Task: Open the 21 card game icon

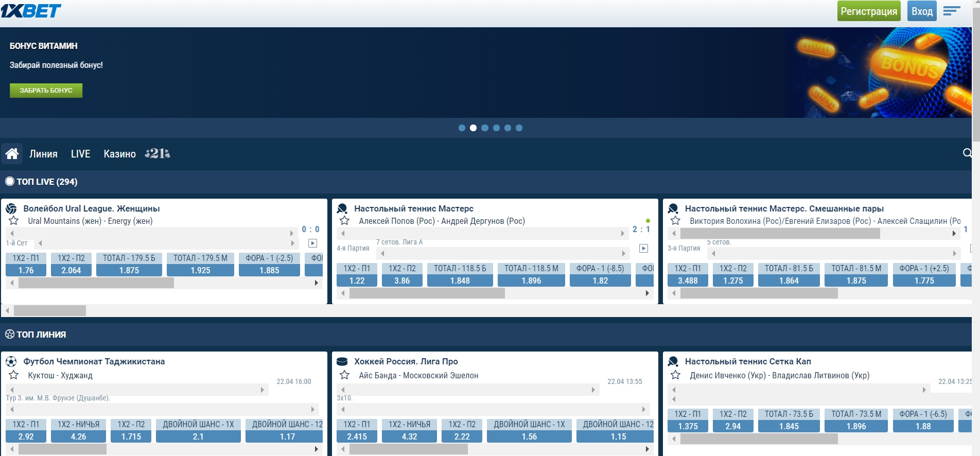Action: coord(157,153)
